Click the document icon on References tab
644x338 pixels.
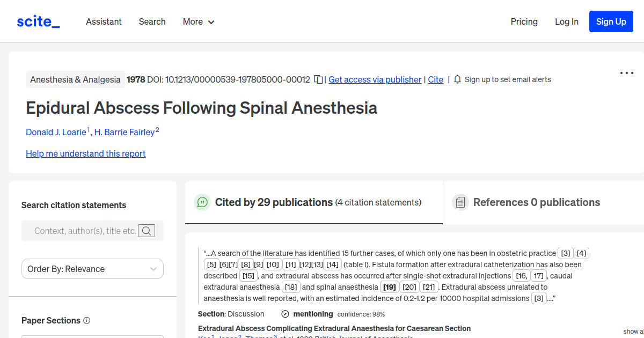(460, 202)
